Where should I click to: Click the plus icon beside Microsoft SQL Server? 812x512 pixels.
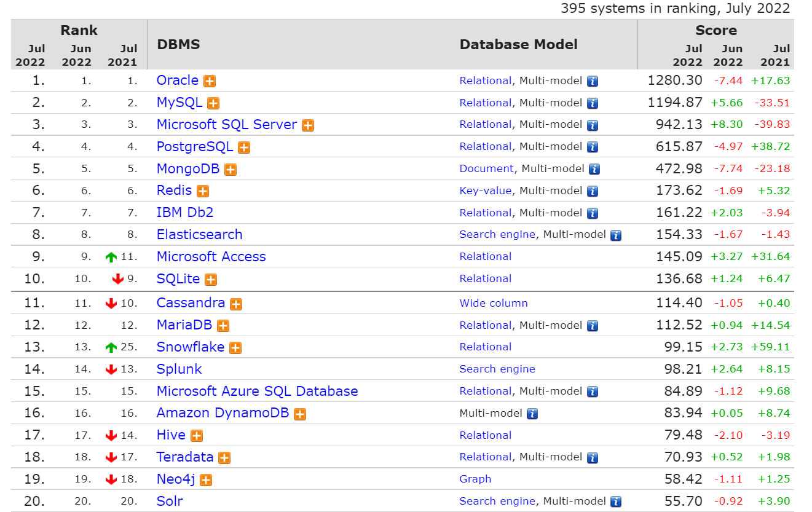(x=308, y=125)
